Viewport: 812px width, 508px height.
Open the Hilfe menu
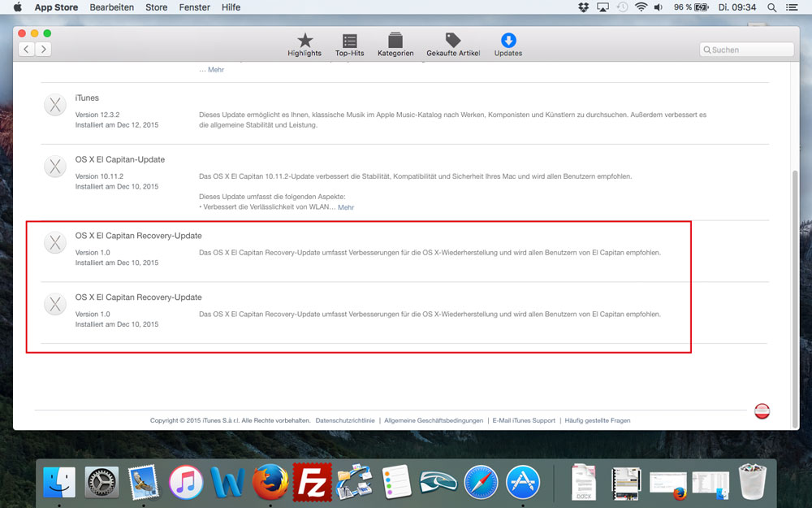(x=231, y=7)
